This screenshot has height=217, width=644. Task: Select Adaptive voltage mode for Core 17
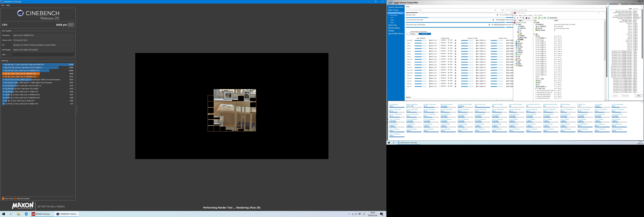point(440,86)
